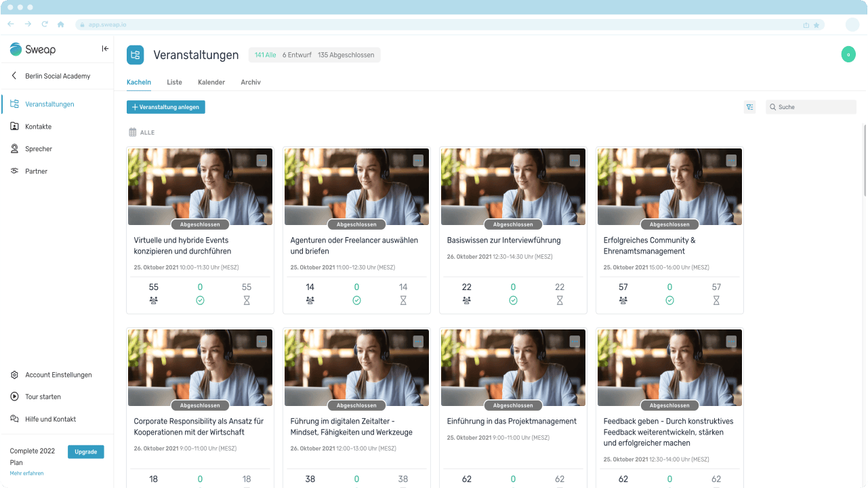
Task: Collapse the sidebar with the arrow icon
Action: [x=105, y=49]
